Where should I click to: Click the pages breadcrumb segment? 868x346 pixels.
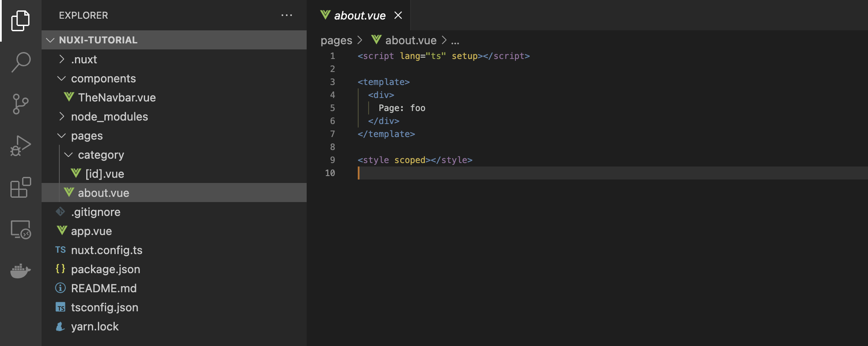336,40
